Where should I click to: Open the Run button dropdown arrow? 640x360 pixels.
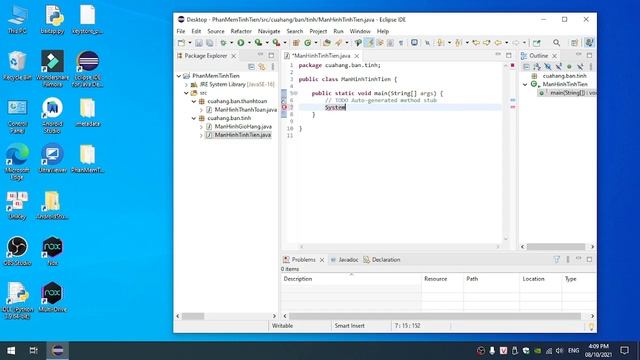[249, 43]
